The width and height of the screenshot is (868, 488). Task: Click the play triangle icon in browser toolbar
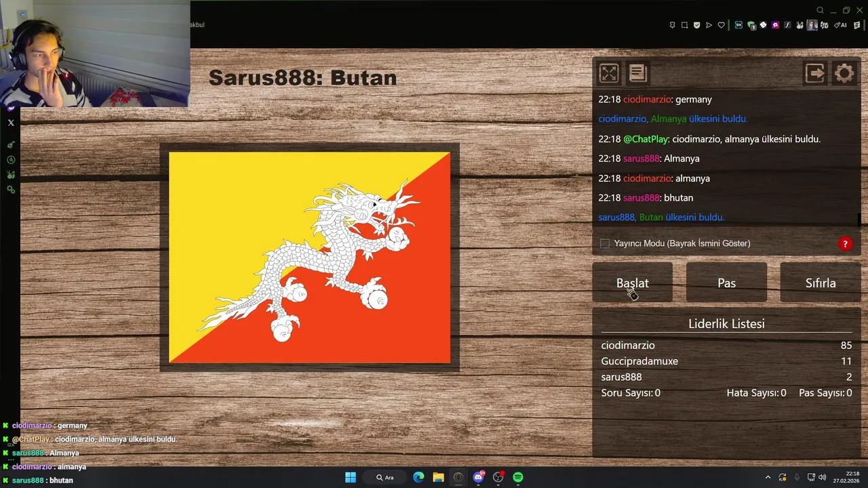click(x=709, y=25)
